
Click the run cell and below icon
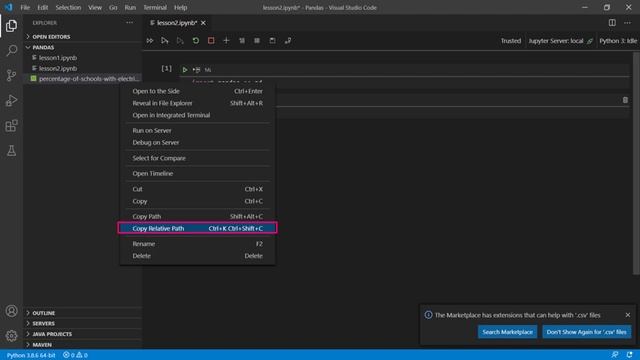(x=180, y=40)
